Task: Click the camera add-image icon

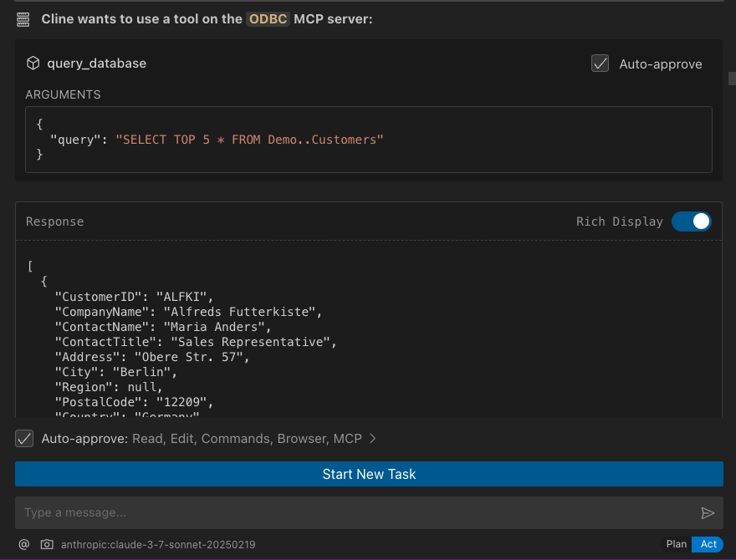Action: click(47, 544)
